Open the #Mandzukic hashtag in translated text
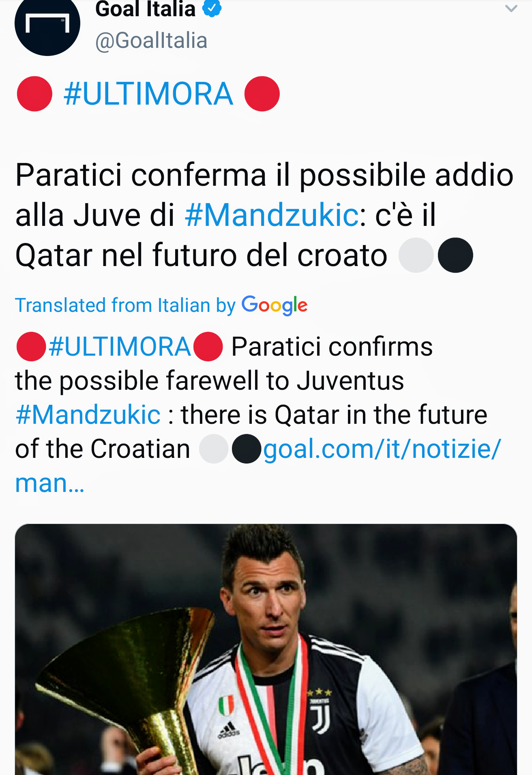The image size is (532, 775). (87, 414)
